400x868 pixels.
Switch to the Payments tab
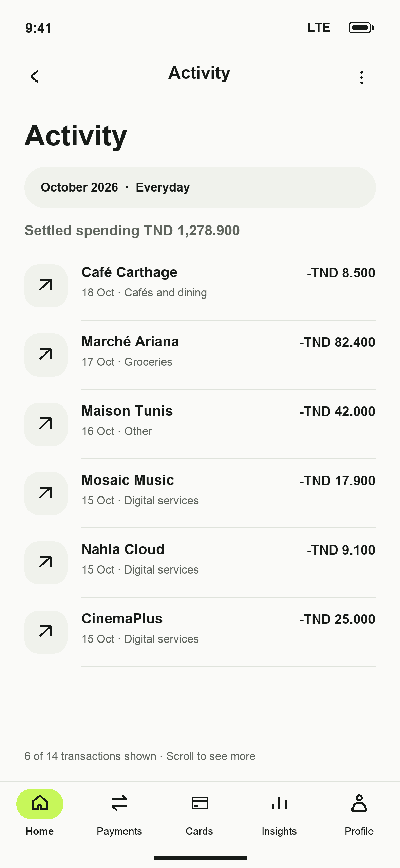119,813
